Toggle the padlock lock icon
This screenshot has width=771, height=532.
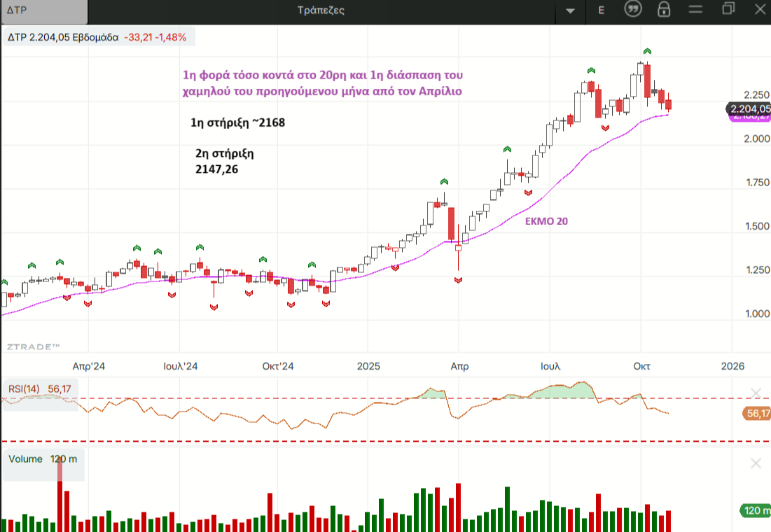tap(664, 10)
